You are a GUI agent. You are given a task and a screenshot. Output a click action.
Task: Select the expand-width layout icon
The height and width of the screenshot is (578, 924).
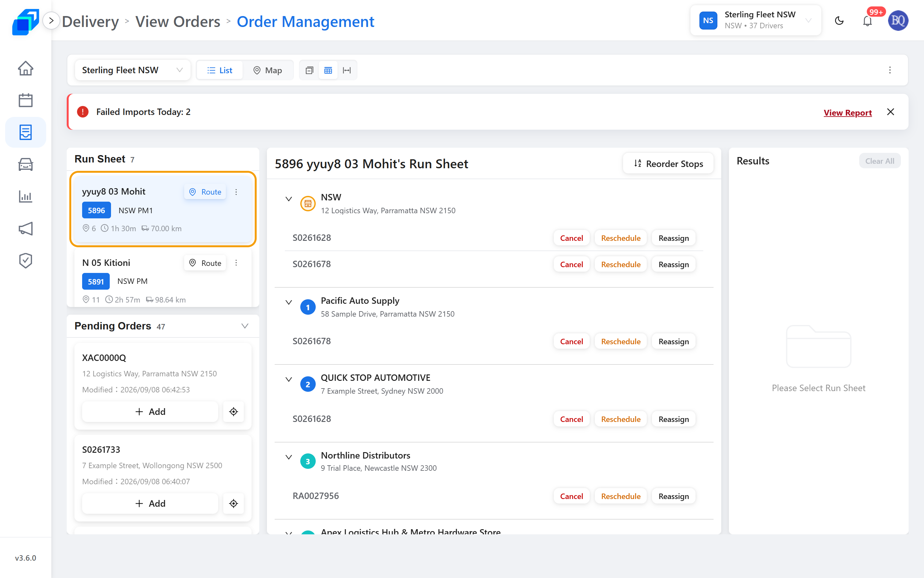(347, 70)
